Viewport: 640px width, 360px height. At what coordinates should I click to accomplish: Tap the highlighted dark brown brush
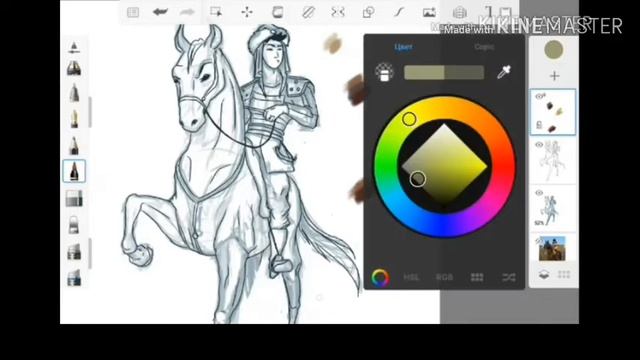[74, 171]
